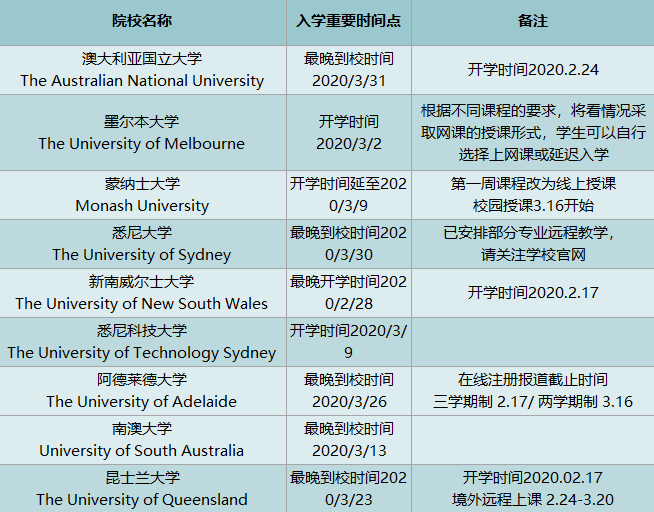Select the 南澳大学 text
Viewport: 654px width, 512px height.
pyautogui.click(x=142, y=429)
